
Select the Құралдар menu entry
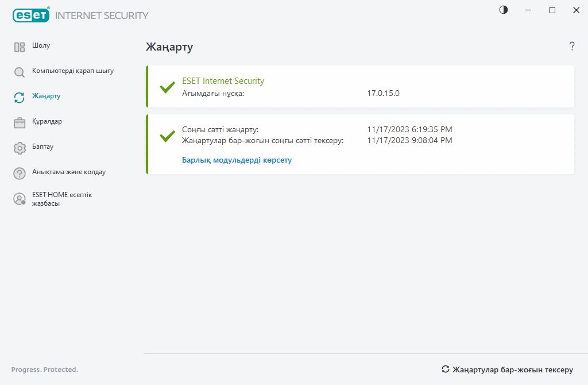pyautogui.click(x=47, y=121)
